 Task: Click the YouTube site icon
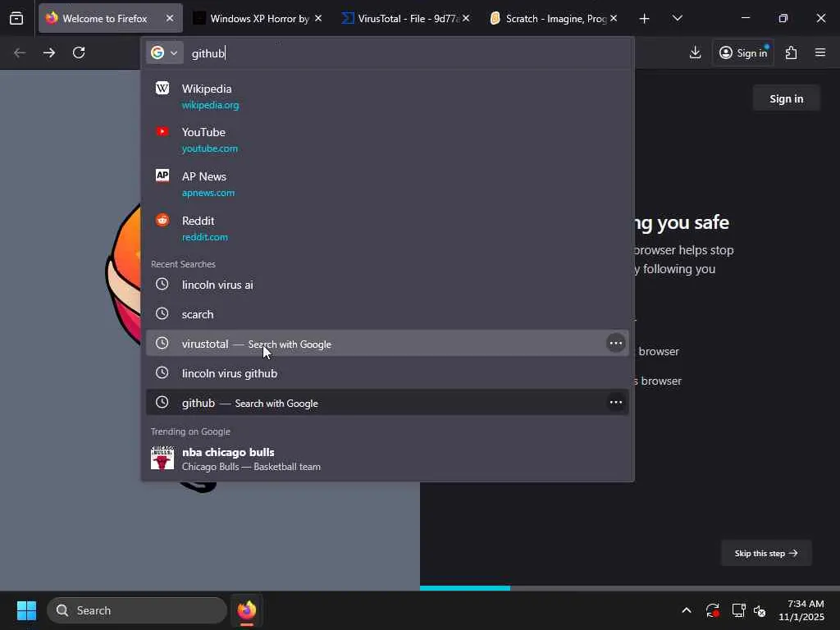pos(162,132)
